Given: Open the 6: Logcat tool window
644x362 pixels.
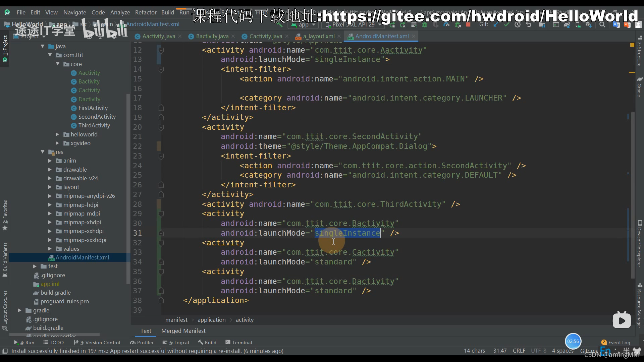Looking at the screenshot, I should 176,342.
